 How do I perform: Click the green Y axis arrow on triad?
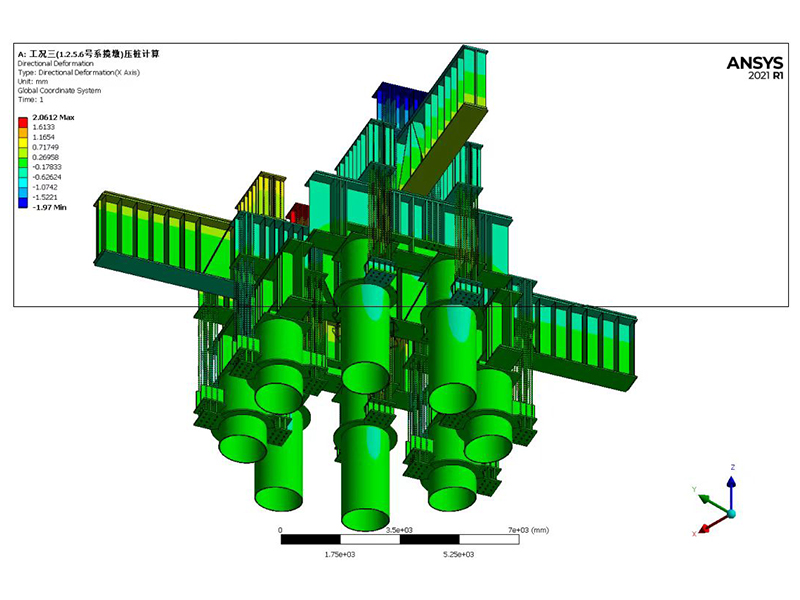[x=714, y=504]
